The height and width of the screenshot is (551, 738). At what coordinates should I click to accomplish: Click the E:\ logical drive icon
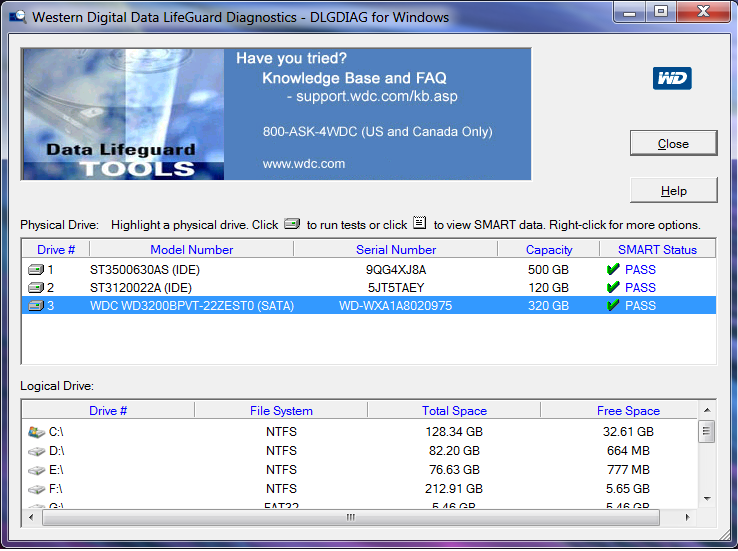tap(36, 470)
